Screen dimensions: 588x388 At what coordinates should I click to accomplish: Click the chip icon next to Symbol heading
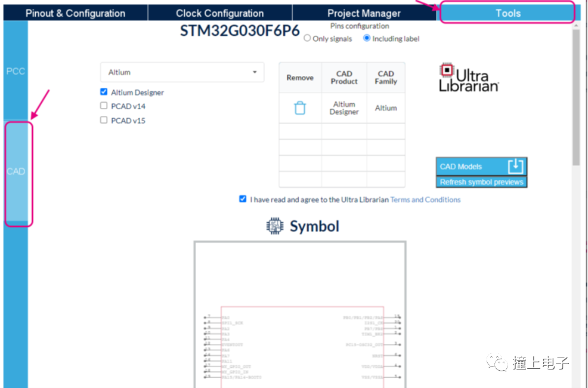tap(275, 226)
